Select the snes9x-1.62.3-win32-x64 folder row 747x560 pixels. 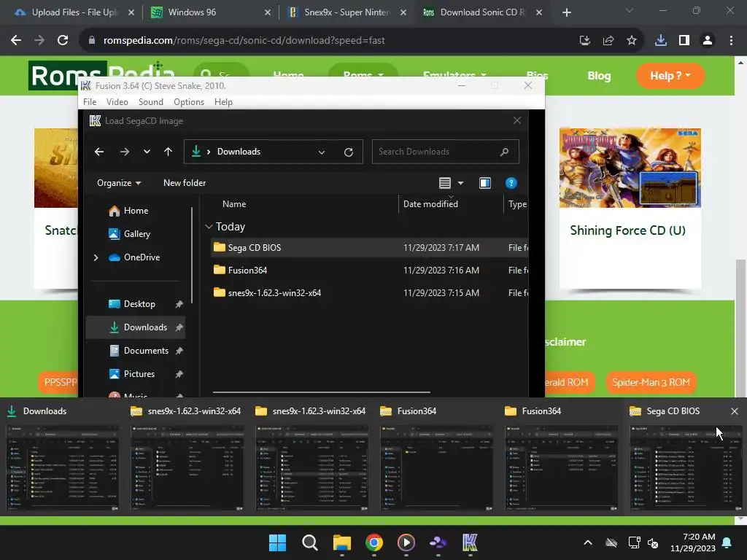(x=369, y=293)
